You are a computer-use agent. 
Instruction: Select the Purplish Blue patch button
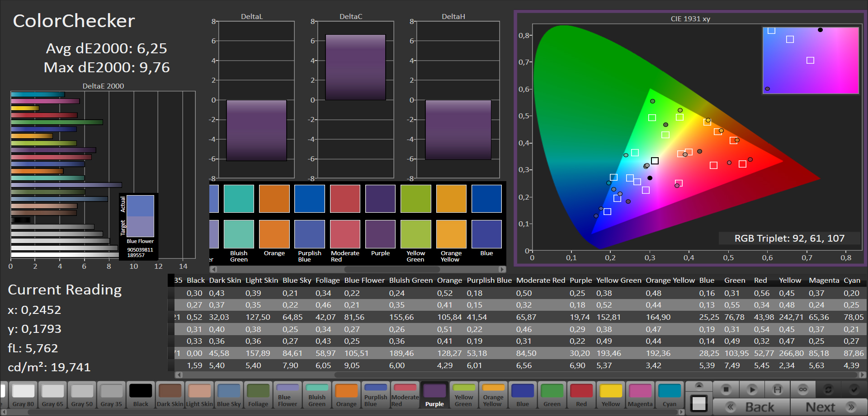[376, 395]
